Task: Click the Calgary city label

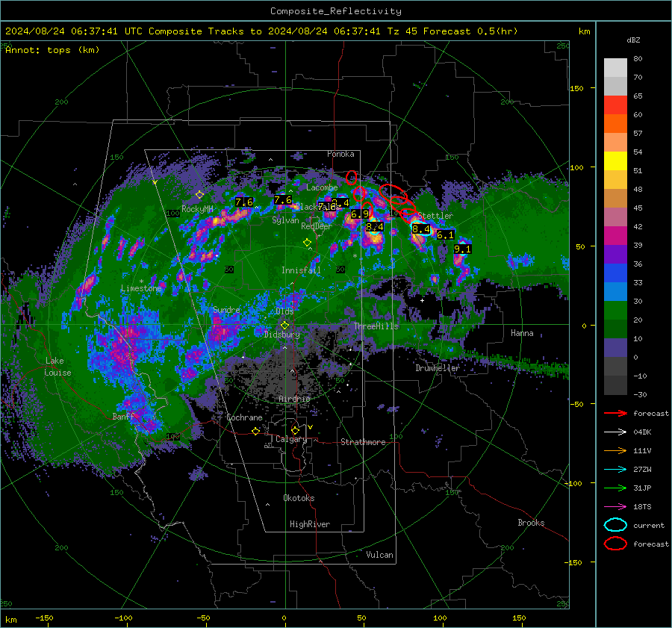Action: [x=291, y=439]
